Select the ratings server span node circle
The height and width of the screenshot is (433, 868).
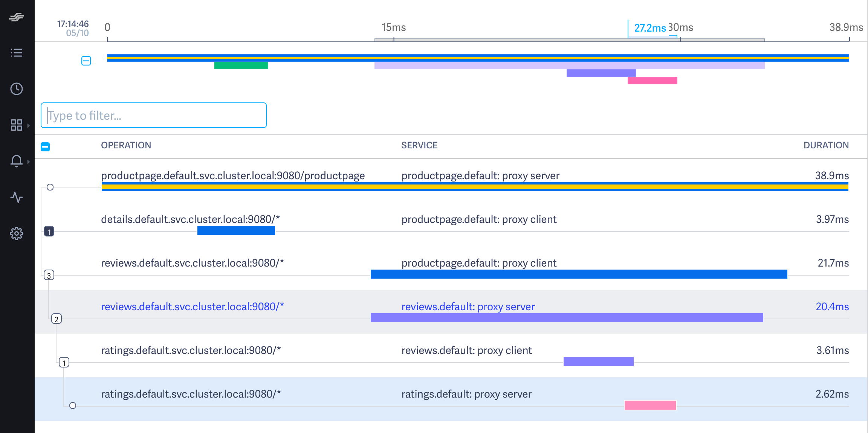click(x=73, y=406)
